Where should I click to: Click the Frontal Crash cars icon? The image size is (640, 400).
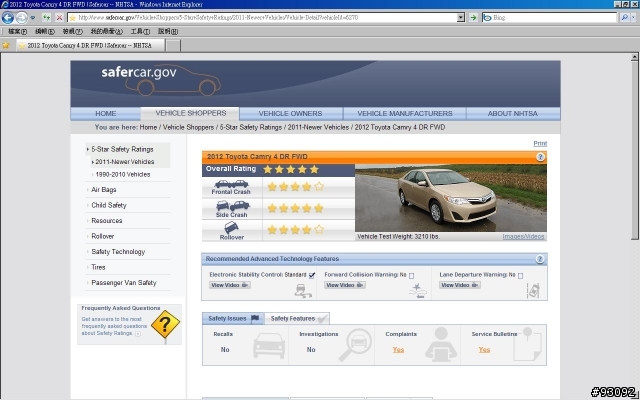(x=231, y=184)
